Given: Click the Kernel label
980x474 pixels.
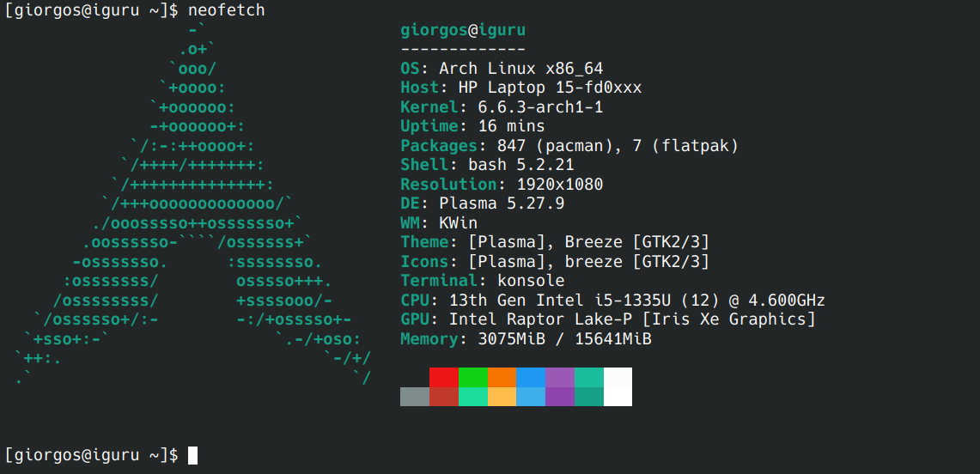Looking at the screenshot, I should point(429,107).
